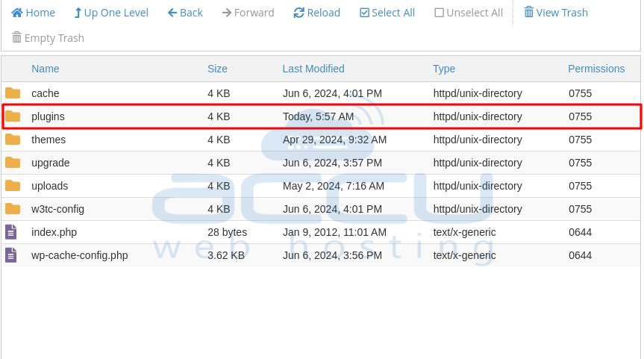Click Jan 9, 2012 date cell
The height and width of the screenshot is (359, 644).
pos(334,232)
